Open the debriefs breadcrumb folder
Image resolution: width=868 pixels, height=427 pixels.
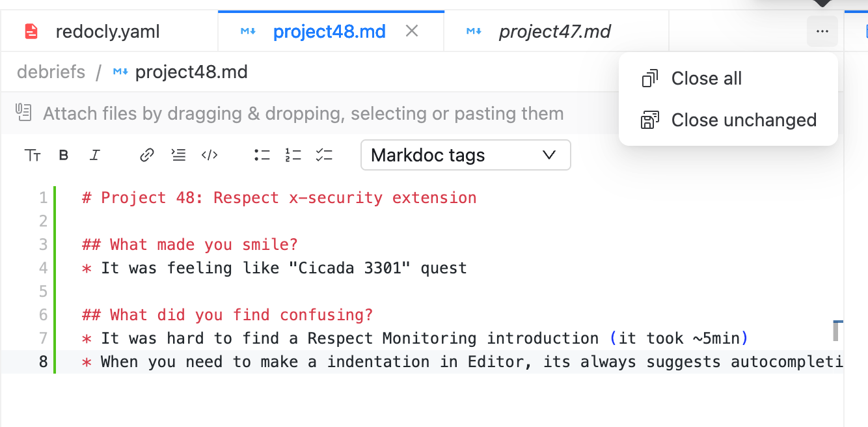pyautogui.click(x=51, y=72)
